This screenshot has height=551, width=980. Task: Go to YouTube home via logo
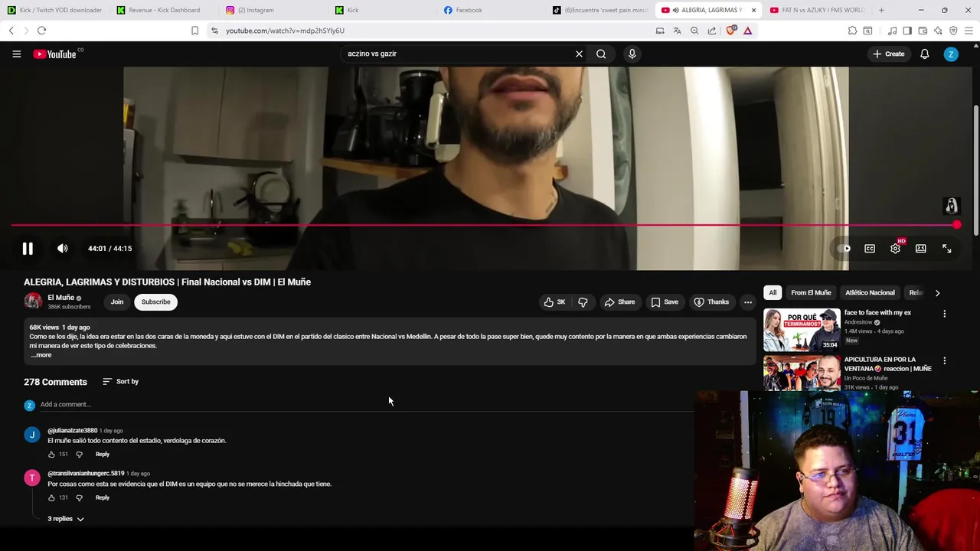pos(55,54)
